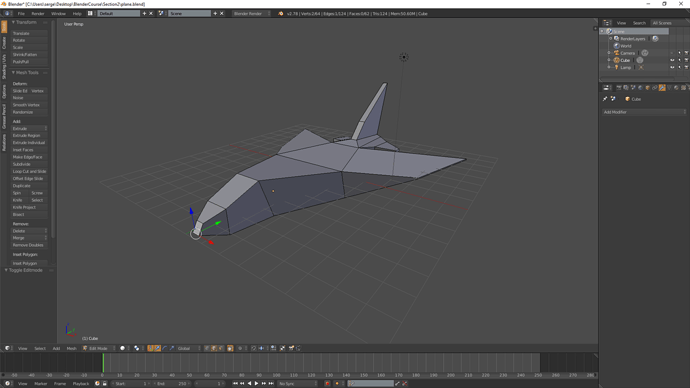This screenshot has width=690, height=388.
Task: Open Object properties tab icon
Action: point(647,88)
